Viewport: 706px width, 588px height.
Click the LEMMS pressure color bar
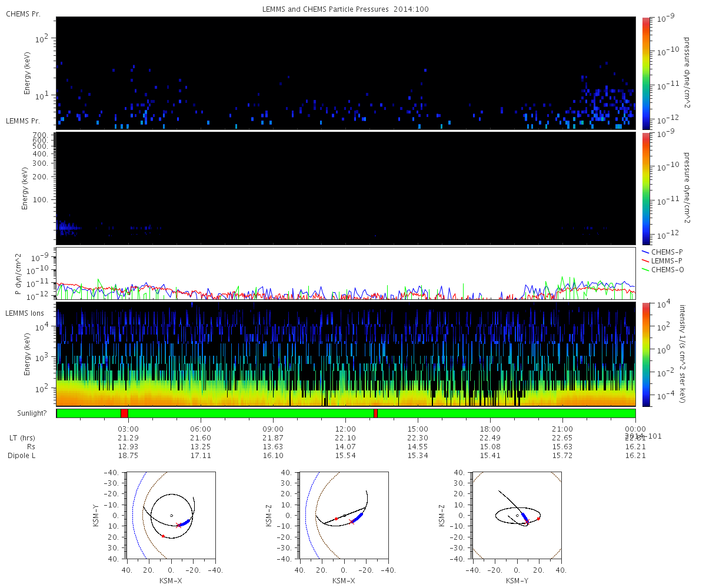(645, 188)
